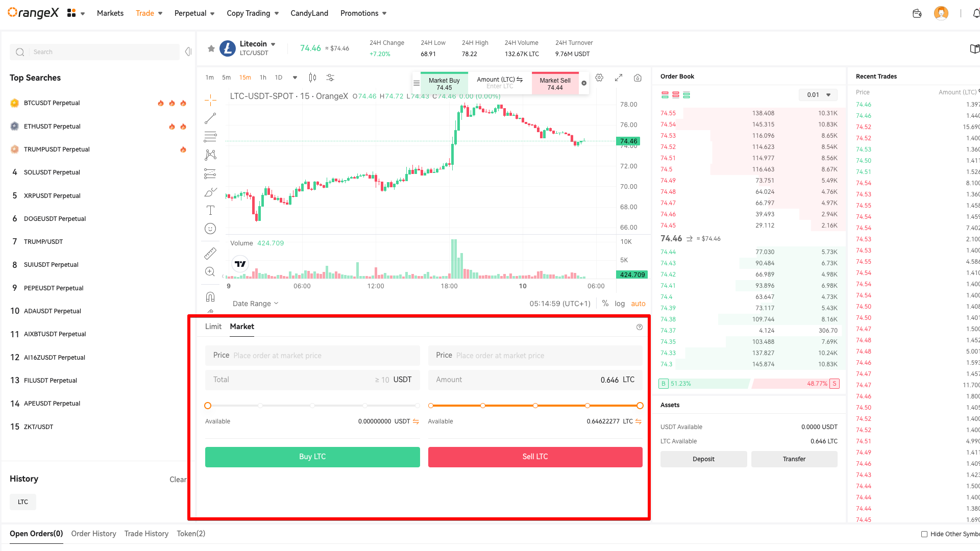Open the user profile avatar
The width and height of the screenshot is (980, 551).
[x=941, y=13]
